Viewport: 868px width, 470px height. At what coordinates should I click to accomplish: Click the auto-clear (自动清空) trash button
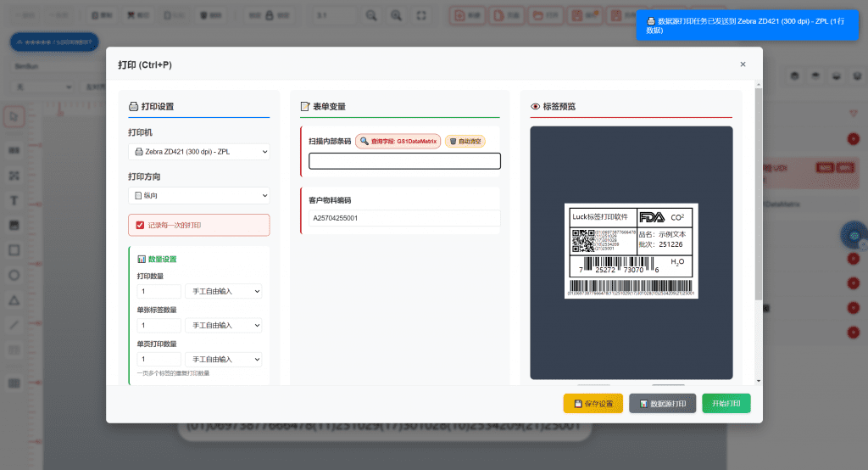(465, 142)
